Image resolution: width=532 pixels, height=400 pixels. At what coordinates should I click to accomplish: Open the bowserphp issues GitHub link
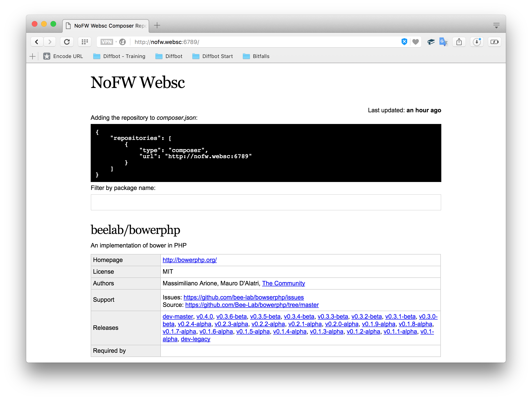(x=244, y=297)
